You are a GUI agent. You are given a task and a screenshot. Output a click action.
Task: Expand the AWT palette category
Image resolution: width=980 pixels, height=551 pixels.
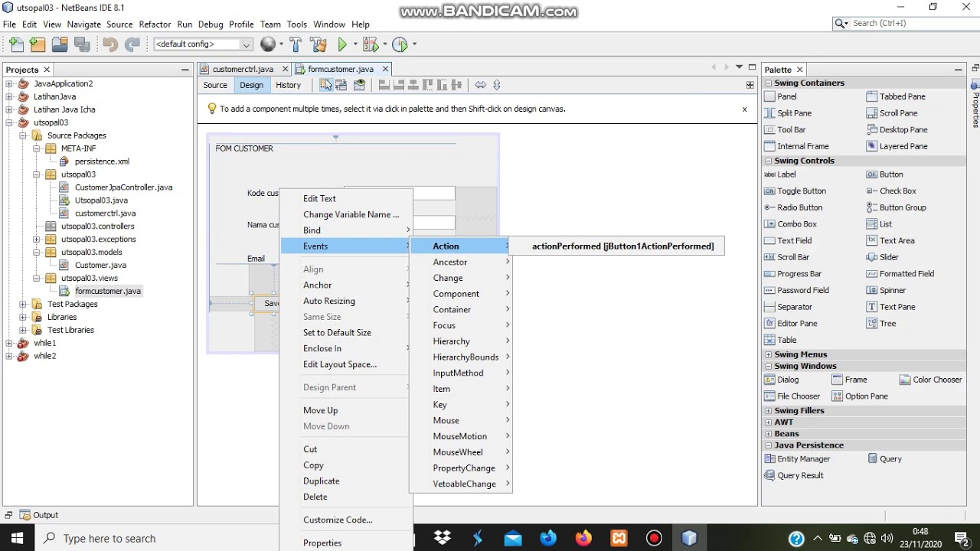pos(769,422)
